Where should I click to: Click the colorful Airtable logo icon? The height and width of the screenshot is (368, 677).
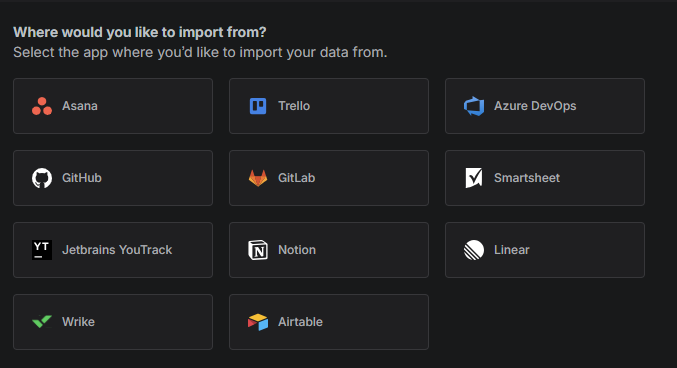click(x=258, y=322)
